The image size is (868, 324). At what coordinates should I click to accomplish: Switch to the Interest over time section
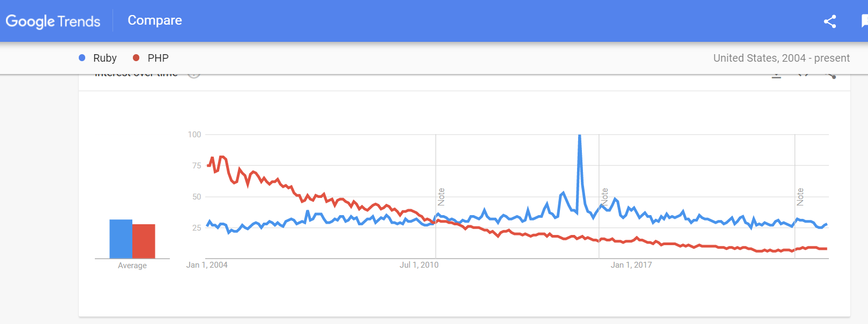pyautogui.click(x=136, y=73)
